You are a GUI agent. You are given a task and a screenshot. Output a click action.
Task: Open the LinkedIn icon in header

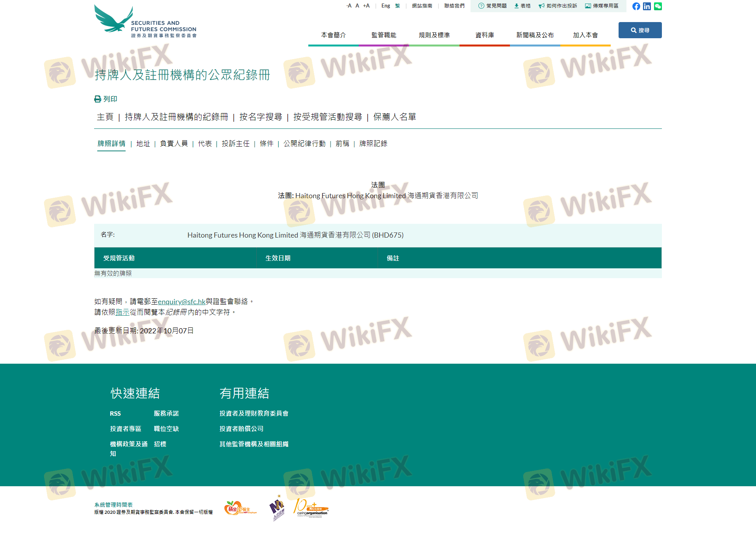[647, 6]
